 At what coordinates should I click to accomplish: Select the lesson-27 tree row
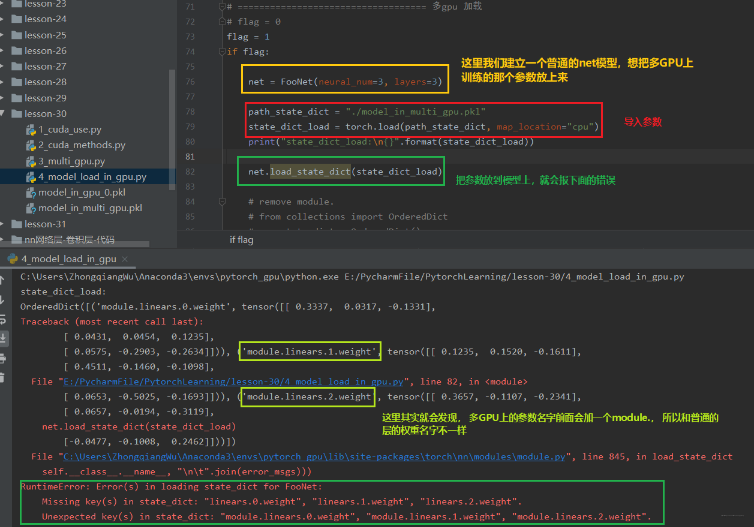tap(87, 66)
